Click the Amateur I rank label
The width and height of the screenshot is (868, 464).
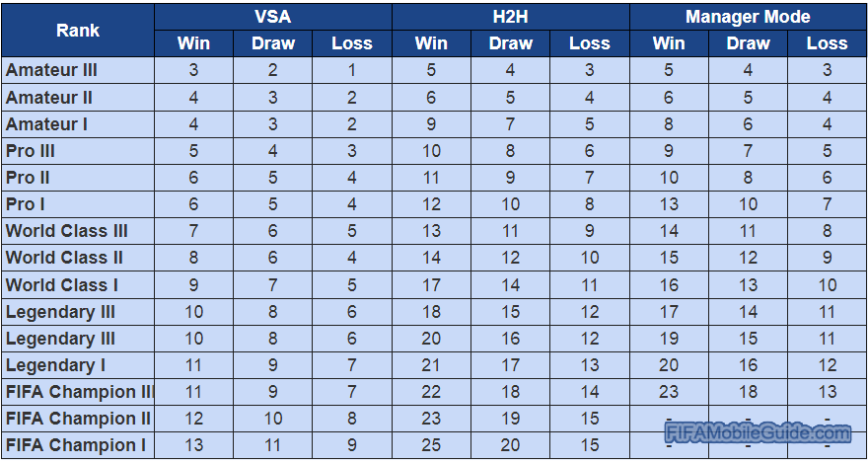pos(46,124)
